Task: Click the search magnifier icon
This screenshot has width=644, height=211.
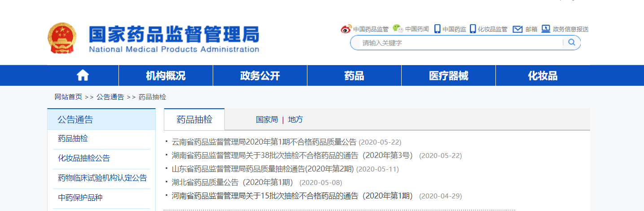Action: pos(572,42)
